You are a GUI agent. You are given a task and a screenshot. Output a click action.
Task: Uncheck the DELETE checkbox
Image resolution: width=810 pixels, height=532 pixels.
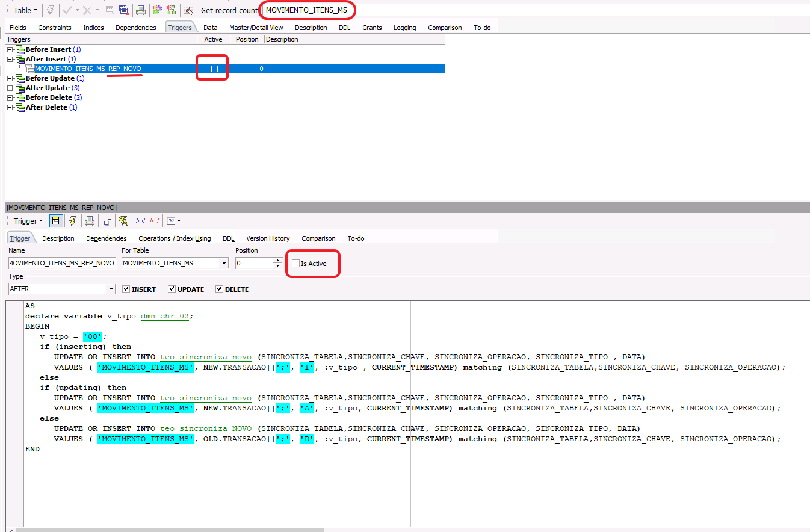pos(219,289)
